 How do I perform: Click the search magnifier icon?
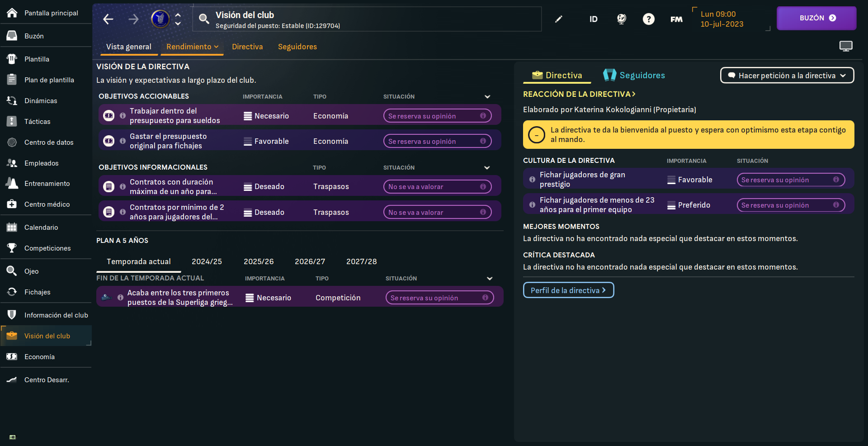click(x=204, y=19)
